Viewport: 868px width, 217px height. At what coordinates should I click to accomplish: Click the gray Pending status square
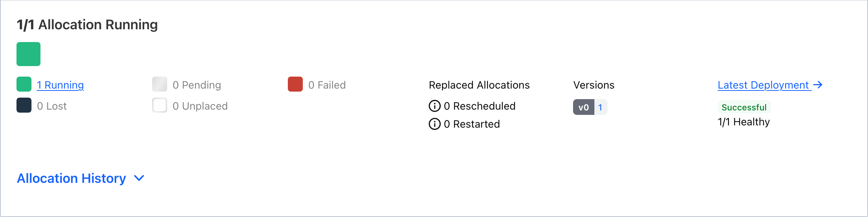point(160,84)
